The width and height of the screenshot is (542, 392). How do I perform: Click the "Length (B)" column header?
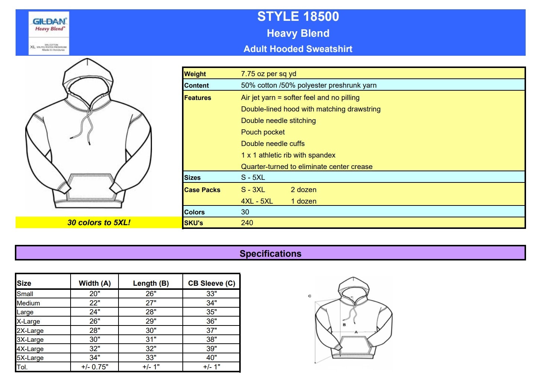click(x=151, y=283)
